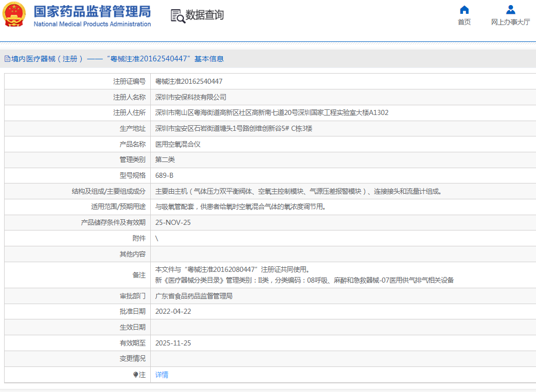The width and height of the screenshot is (536, 392).
Task: Open the 网上办事大厅 text label
Action: [510, 22]
